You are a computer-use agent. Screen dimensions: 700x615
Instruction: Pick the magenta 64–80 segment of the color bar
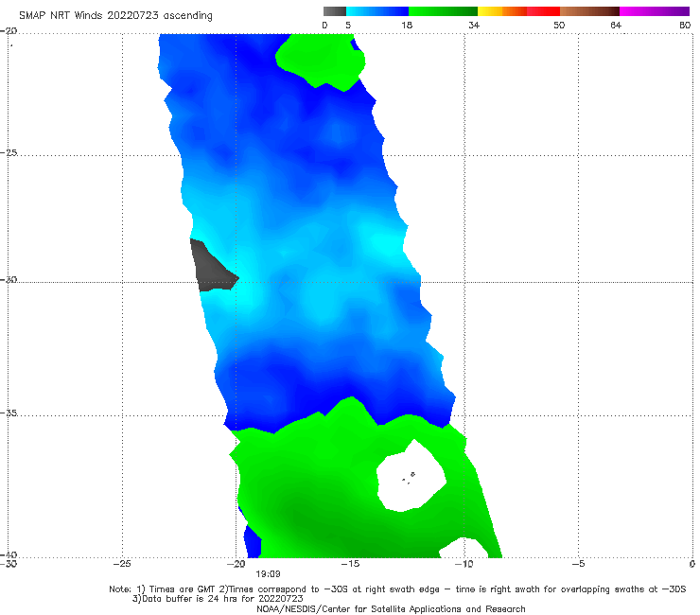tap(655, 11)
